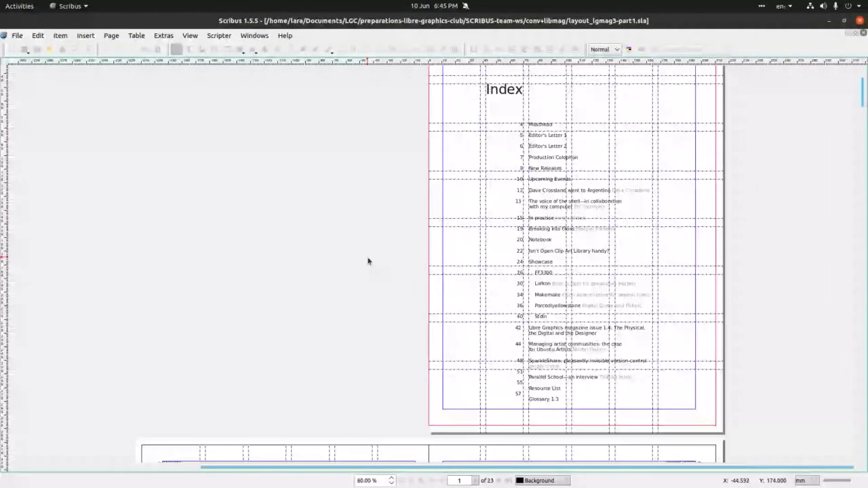Image resolution: width=868 pixels, height=488 pixels.
Task: Click Libre Graphics magazine issue 1.4 entry
Action: point(587,331)
